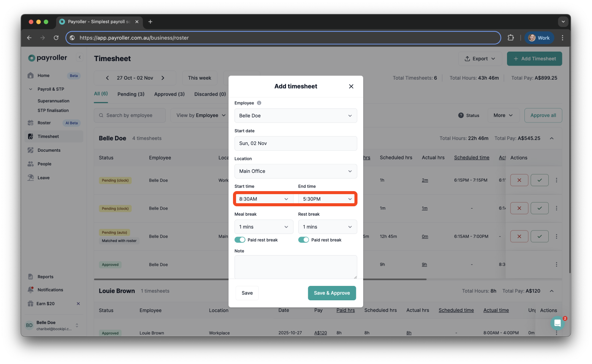The width and height of the screenshot is (592, 364).
Task: Reject Belle Doe's first pending timesheet
Action: pyautogui.click(x=519, y=180)
